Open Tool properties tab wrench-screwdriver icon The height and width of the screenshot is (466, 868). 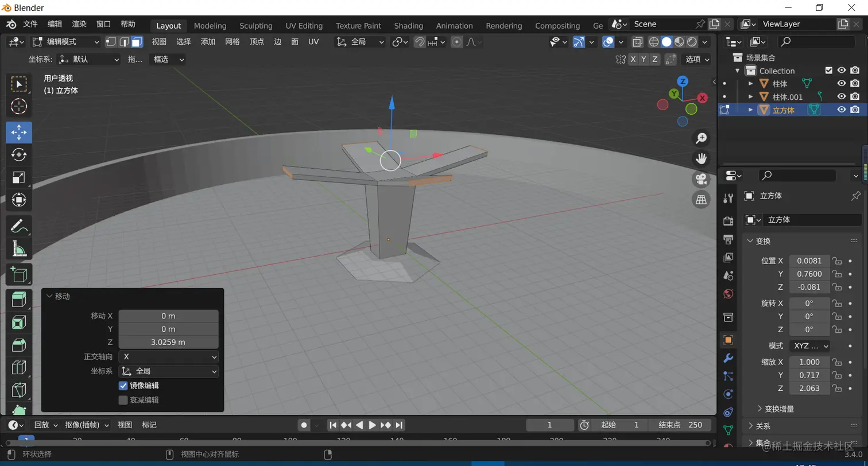pyautogui.click(x=728, y=198)
